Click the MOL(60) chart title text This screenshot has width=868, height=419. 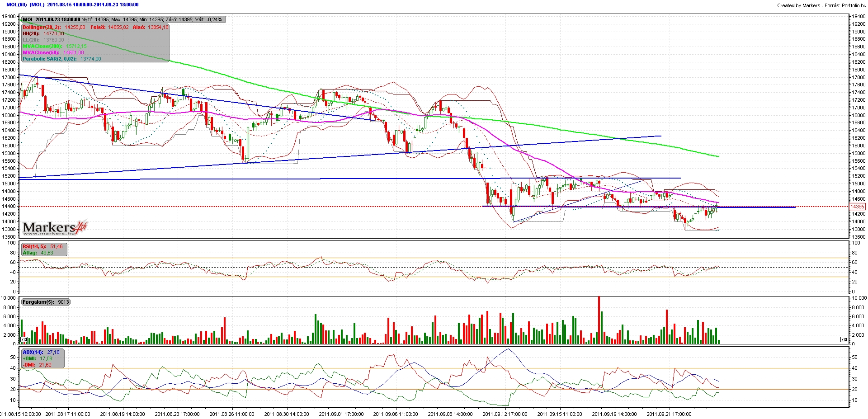(x=17, y=5)
